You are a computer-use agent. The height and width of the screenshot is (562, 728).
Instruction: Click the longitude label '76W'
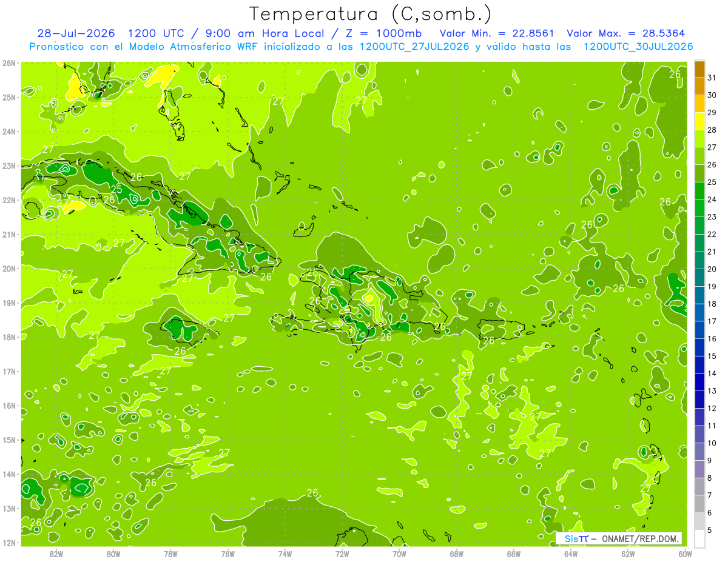pos(228,554)
